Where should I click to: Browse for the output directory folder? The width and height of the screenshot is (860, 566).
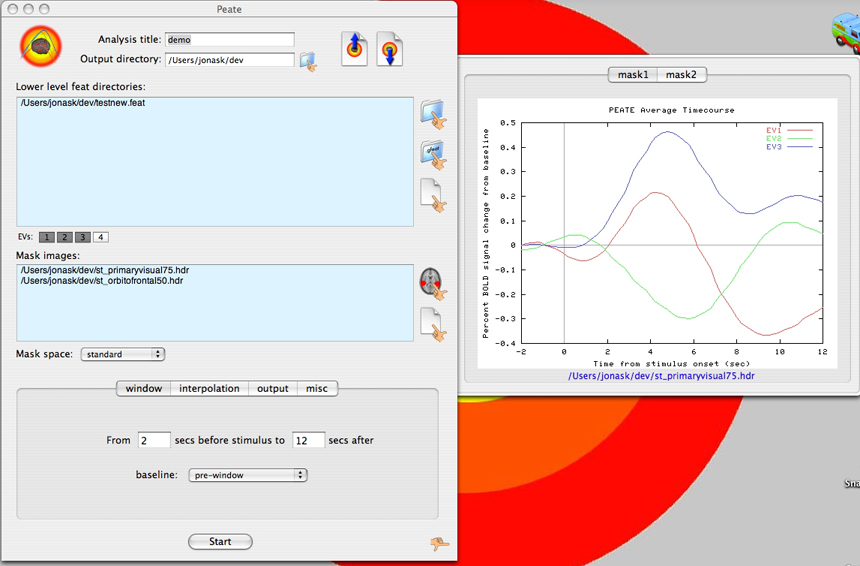(308, 61)
